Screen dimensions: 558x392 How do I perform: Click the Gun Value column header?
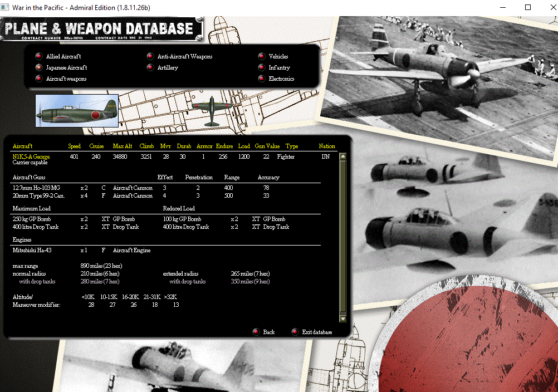pyautogui.click(x=267, y=146)
